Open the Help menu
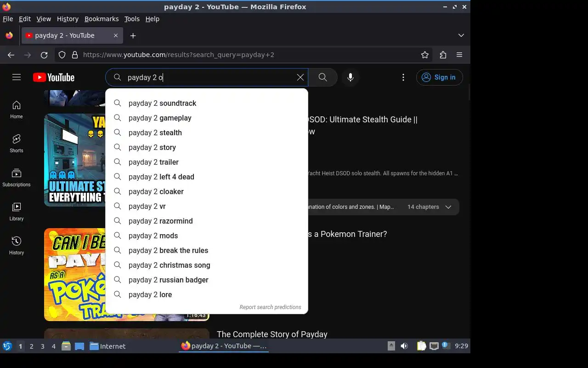The height and width of the screenshot is (368, 588). 152,19
